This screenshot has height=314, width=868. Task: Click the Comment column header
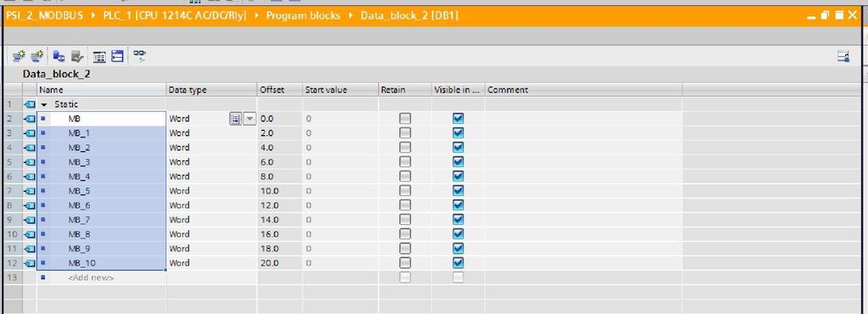click(x=583, y=90)
